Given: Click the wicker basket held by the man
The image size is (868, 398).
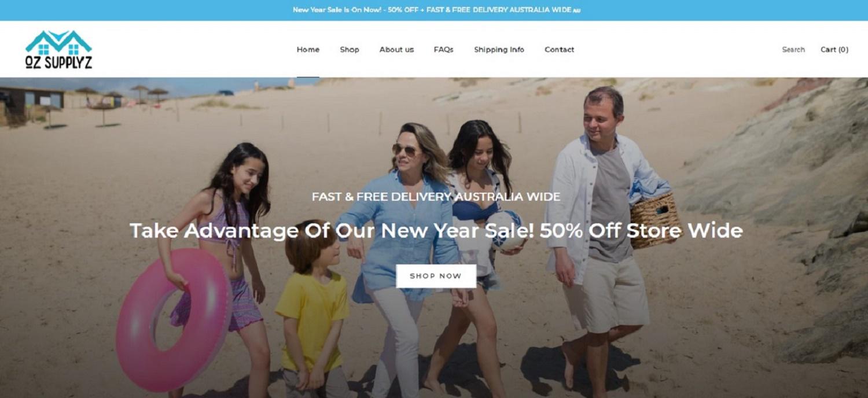Looking at the screenshot, I should tap(654, 221).
